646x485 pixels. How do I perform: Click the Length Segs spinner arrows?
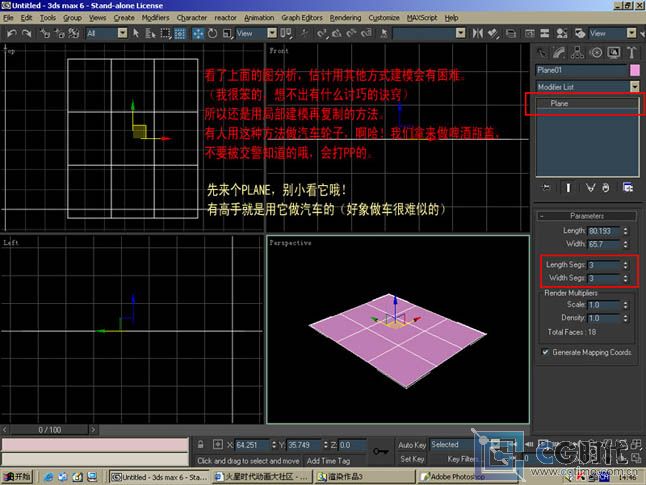(x=625, y=265)
